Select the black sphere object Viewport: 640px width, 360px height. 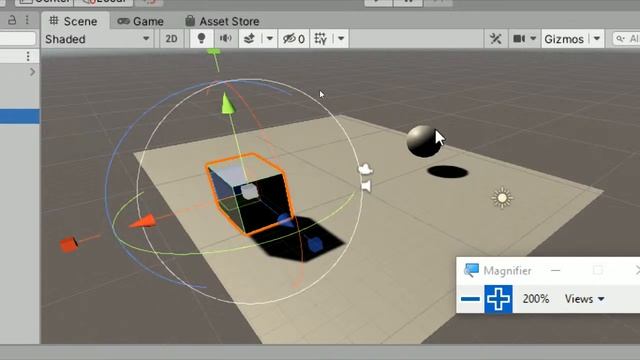click(424, 141)
